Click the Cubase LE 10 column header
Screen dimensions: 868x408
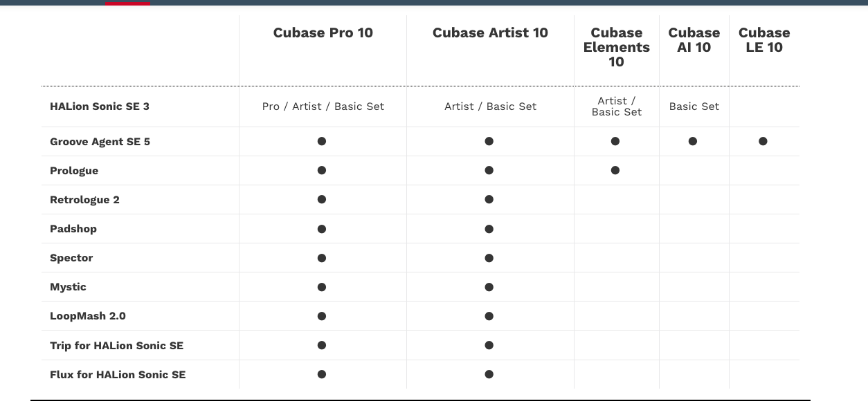click(764, 40)
